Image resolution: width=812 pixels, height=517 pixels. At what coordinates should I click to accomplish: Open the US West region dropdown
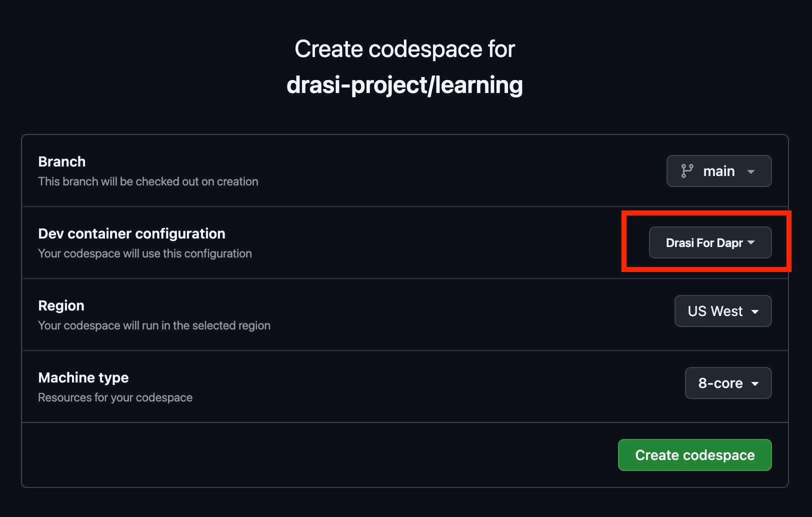[x=723, y=311]
